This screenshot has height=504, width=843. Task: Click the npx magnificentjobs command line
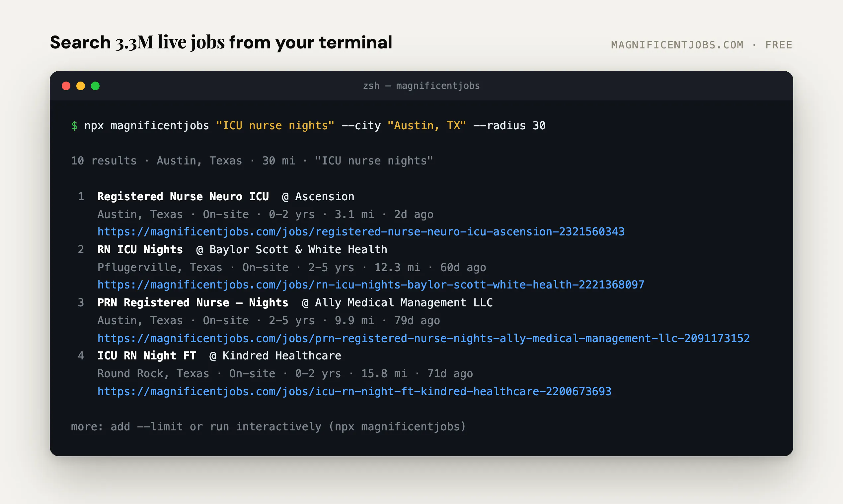pyautogui.click(x=308, y=126)
